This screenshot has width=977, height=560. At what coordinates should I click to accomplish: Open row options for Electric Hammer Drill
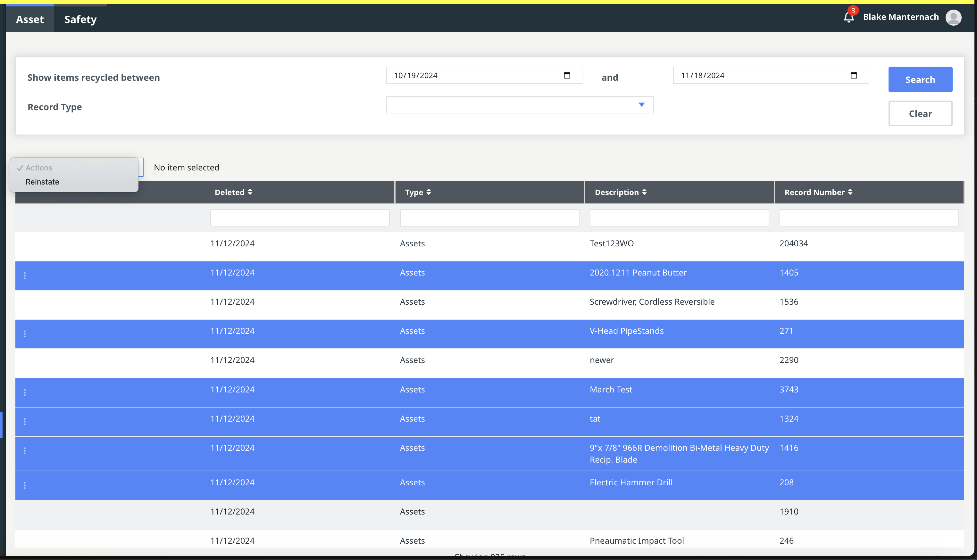pos(25,485)
